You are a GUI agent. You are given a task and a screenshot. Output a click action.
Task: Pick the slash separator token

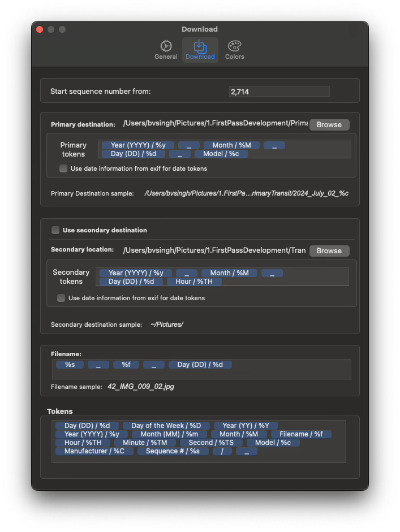point(222,451)
